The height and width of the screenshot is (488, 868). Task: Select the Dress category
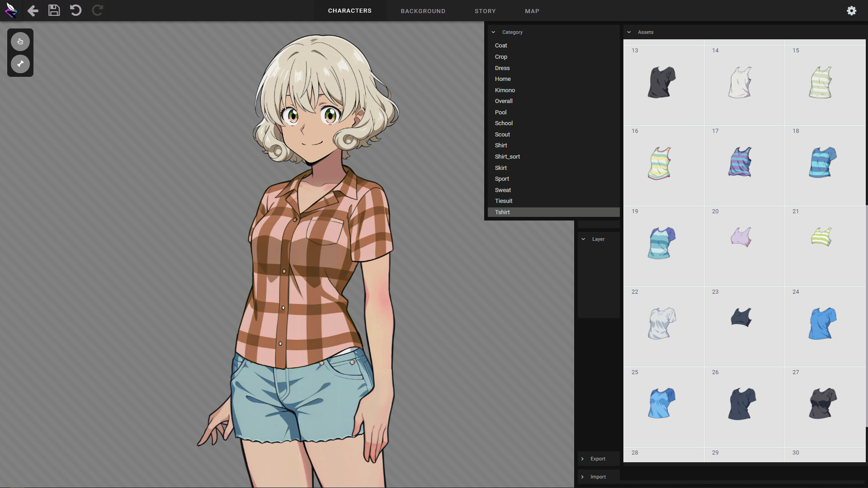coord(502,68)
